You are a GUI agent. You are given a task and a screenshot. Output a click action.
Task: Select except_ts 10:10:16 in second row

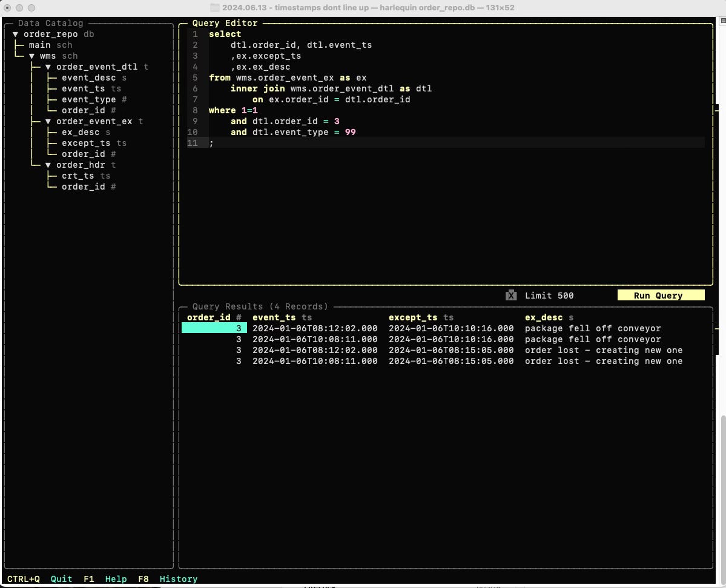tap(451, 339)
